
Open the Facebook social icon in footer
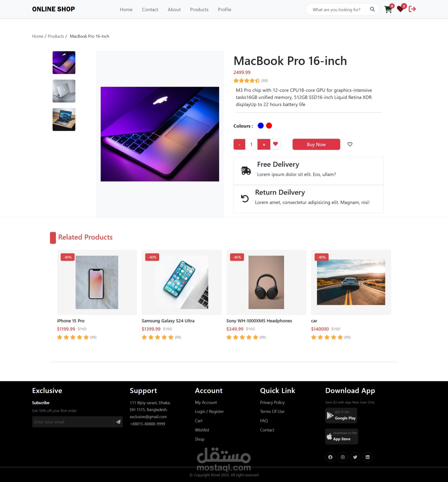(330, 457)
